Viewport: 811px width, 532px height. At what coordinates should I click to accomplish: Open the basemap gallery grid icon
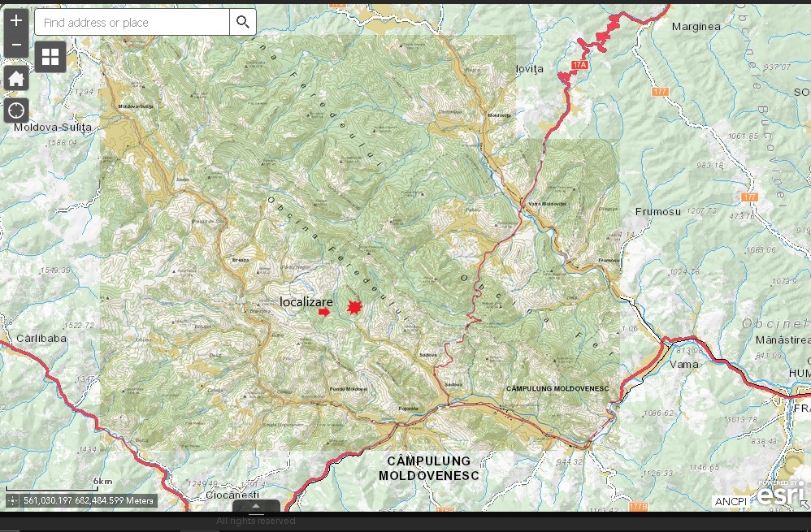click(x=50, y=57)
